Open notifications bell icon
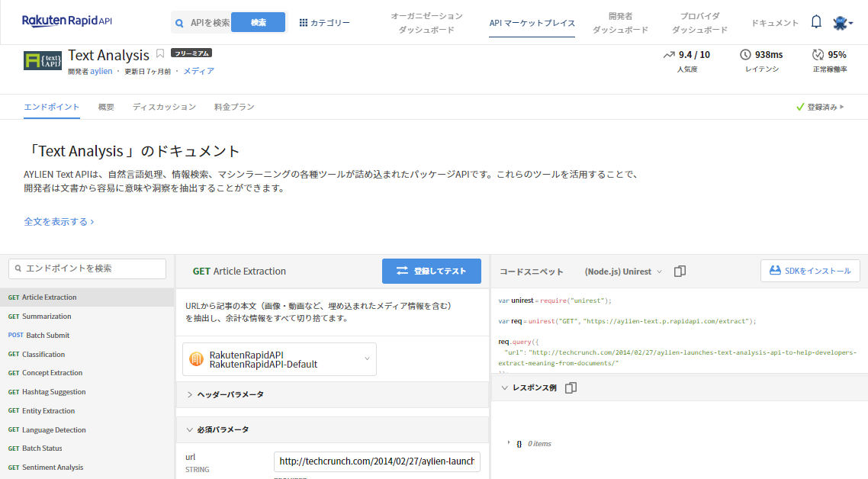Screen dimensions: 868x479 click(816, 22)
